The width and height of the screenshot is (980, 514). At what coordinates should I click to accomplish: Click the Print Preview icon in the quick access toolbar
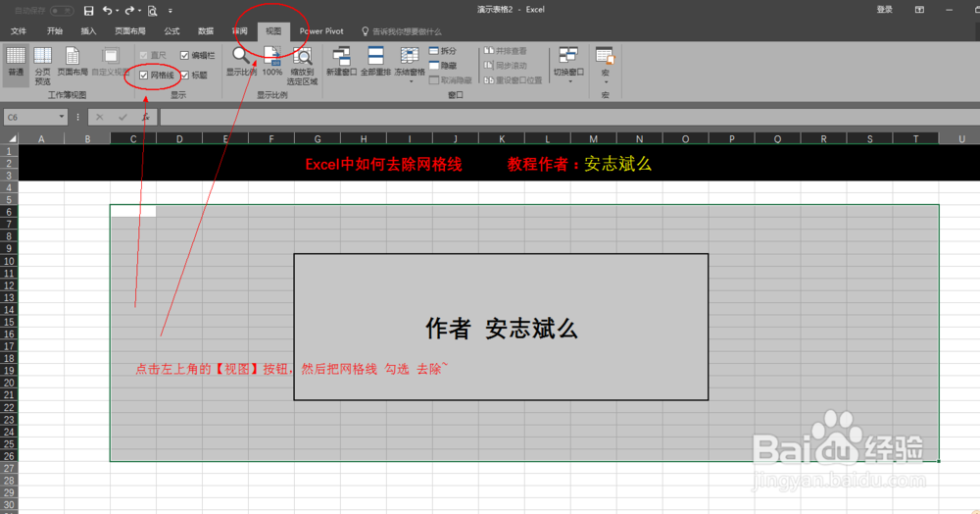point(152,11)
